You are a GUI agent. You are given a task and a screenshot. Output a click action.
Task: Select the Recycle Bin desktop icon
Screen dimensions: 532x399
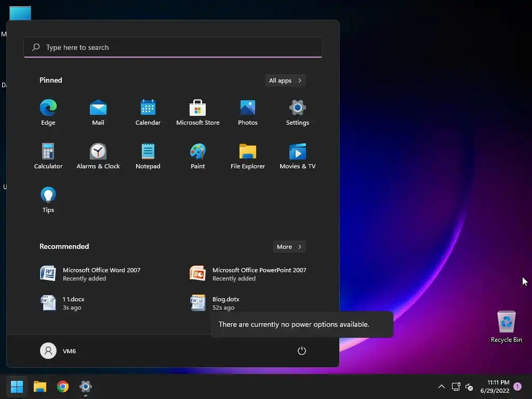point(506,327)
